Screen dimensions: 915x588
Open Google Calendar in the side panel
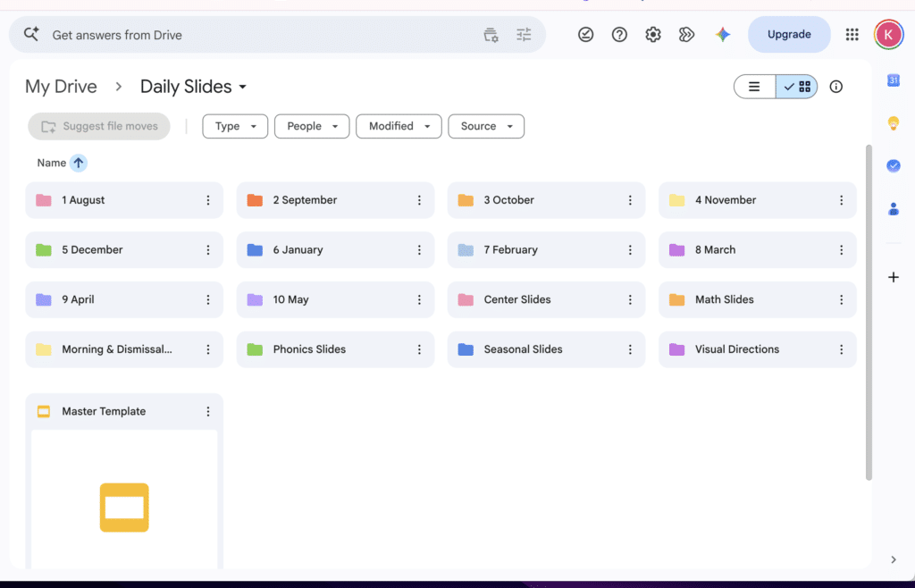[894, 80]
